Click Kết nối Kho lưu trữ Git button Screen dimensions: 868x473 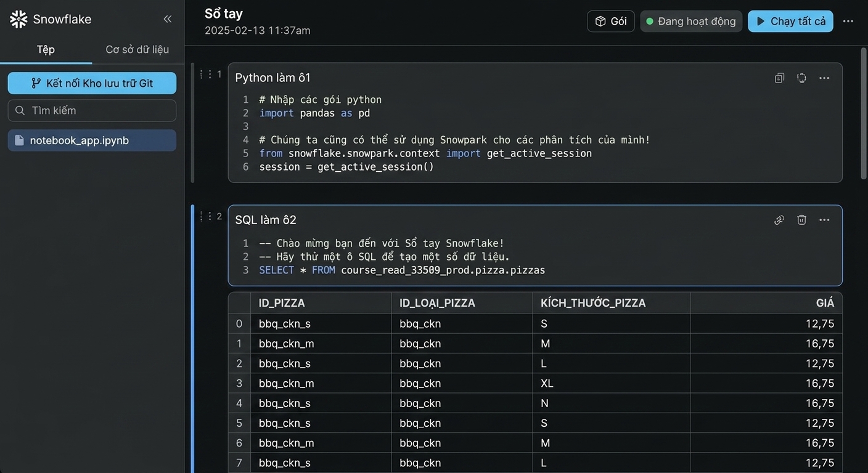[92, 83]
